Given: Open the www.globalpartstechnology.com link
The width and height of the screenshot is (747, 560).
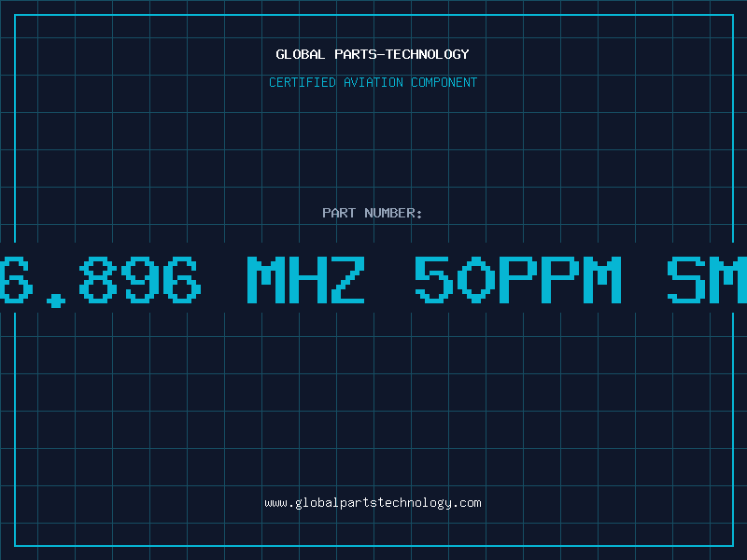Looking at the screenshot, I should [373, 503].
